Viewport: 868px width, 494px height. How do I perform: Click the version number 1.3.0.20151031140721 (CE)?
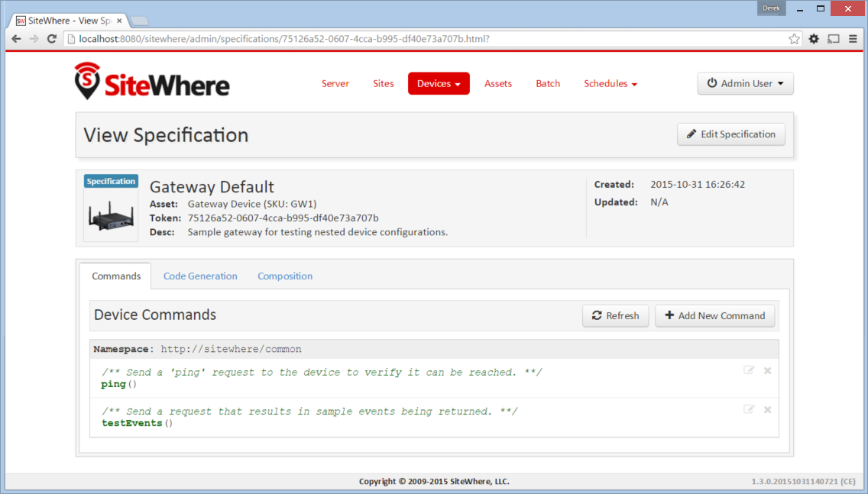803,482
